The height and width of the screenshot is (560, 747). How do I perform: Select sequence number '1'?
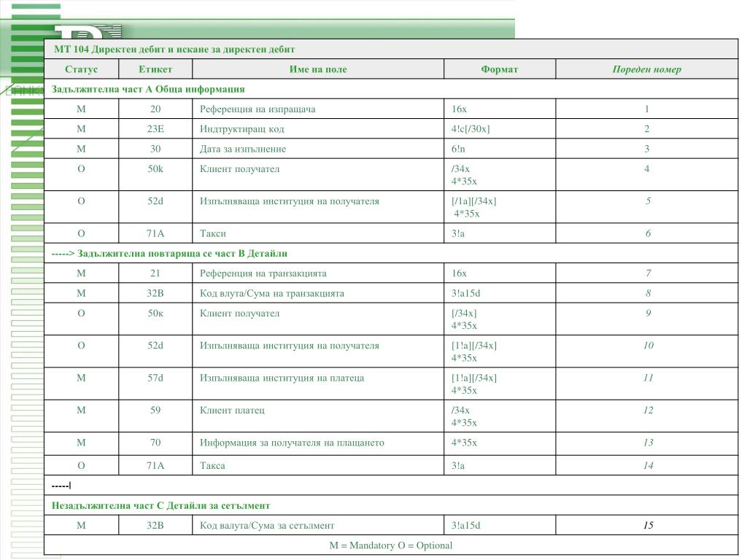646,109
